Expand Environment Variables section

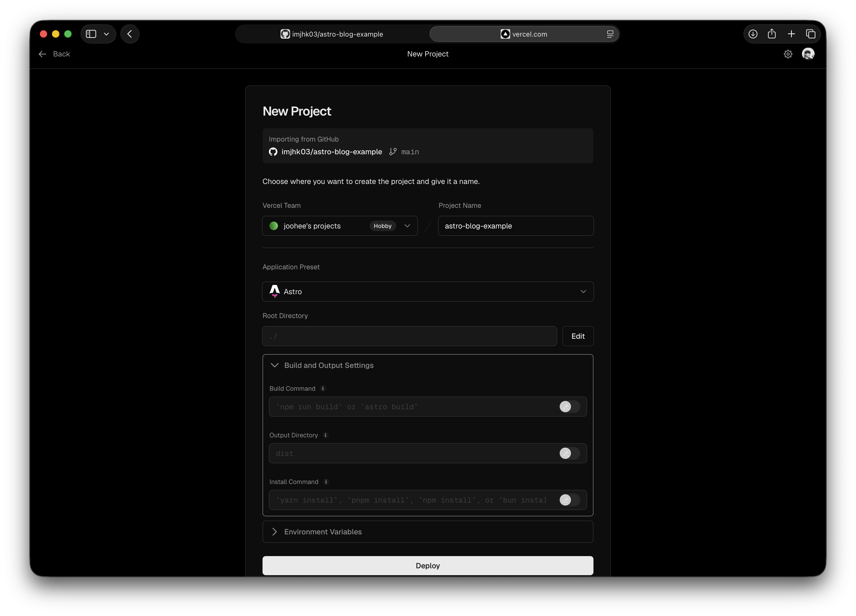[x=428, y=532]
